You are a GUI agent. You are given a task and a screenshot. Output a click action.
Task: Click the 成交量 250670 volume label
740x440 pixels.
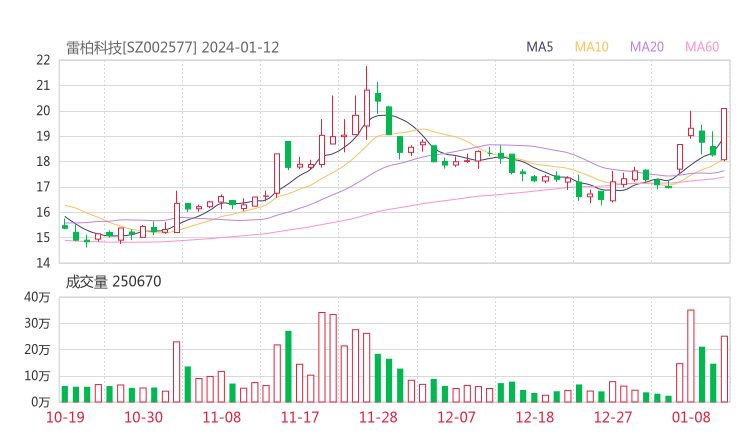(113, 282)
